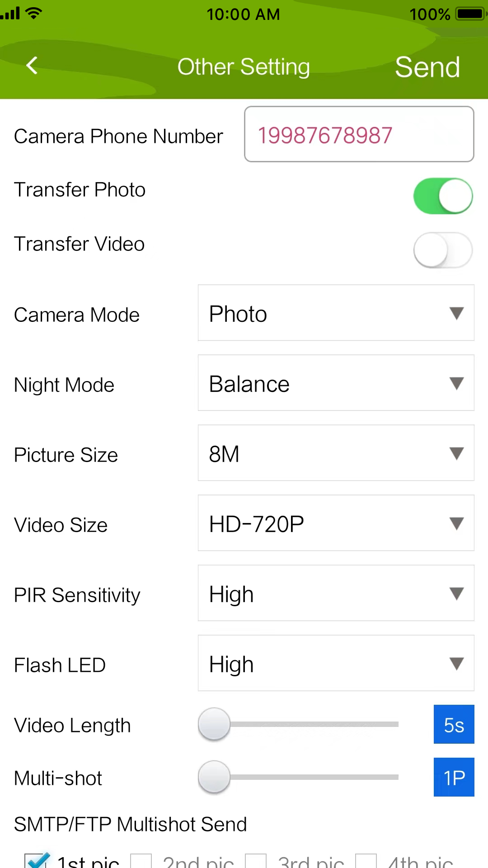Tap the 5s video length indicator
This screenshot has height=868, width=488.
click(454, 725)
